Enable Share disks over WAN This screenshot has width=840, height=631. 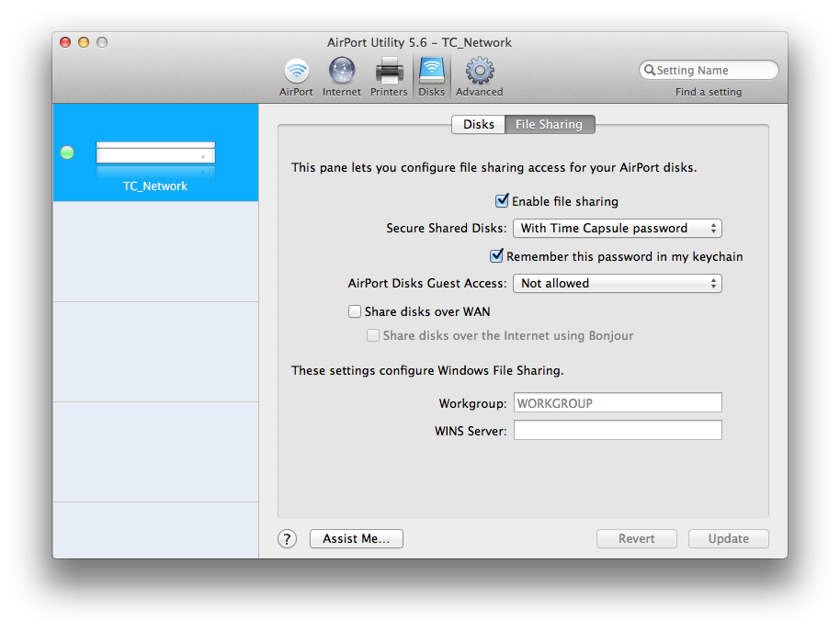[355, 311]
